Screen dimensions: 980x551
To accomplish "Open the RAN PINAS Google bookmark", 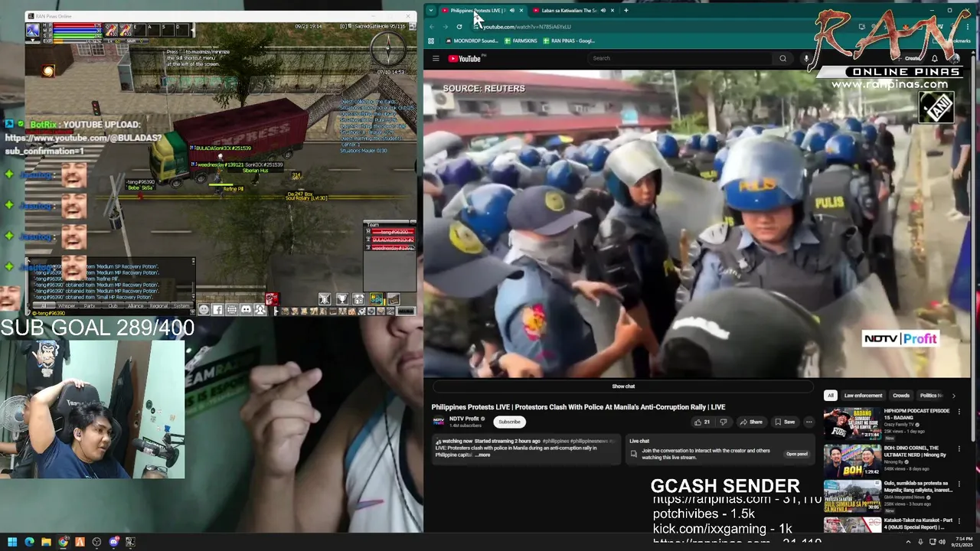I will click(x=569, y=41).
